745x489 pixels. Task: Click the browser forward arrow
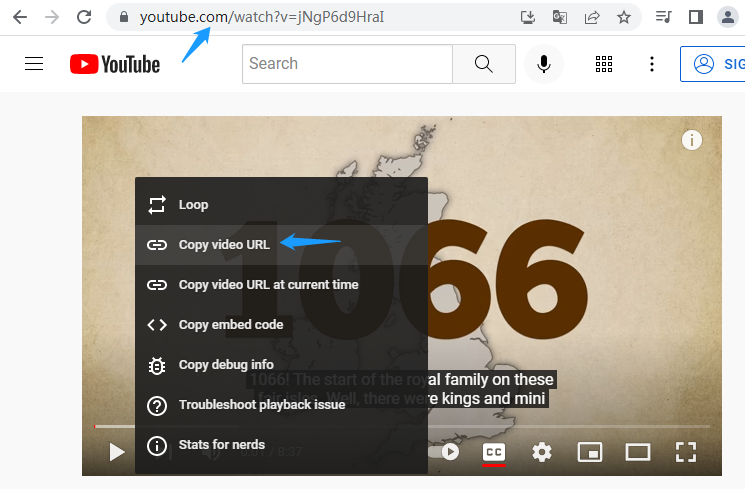(52, 17)
